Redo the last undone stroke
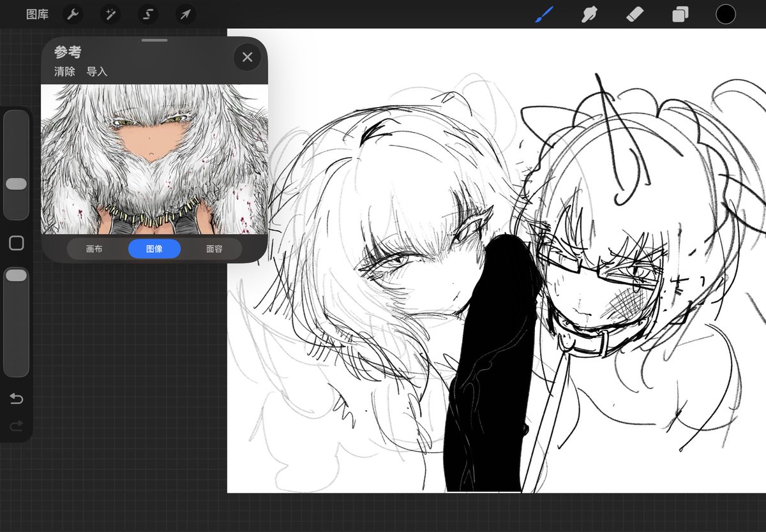Screen dimensions: 766x532 click(x=16, y=425)
